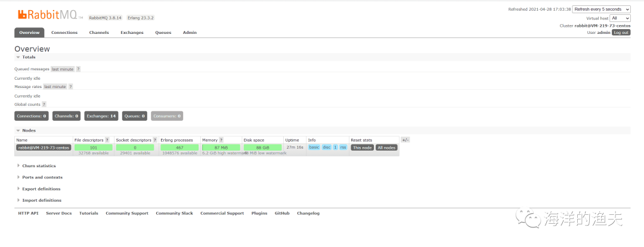Open help for File descriptors column
Image resolution: width=644 pixels, height=247 pixels.
pos(107,140)
